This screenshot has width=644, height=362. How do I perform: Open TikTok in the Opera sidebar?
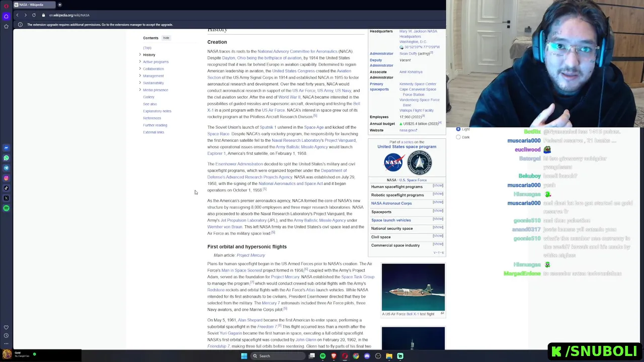point(6,188)
